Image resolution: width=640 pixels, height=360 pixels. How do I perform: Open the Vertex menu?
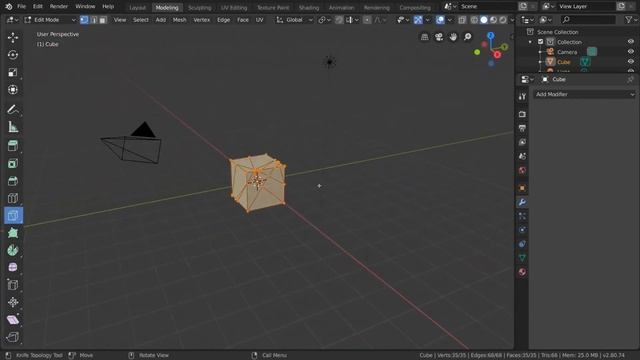202,20
